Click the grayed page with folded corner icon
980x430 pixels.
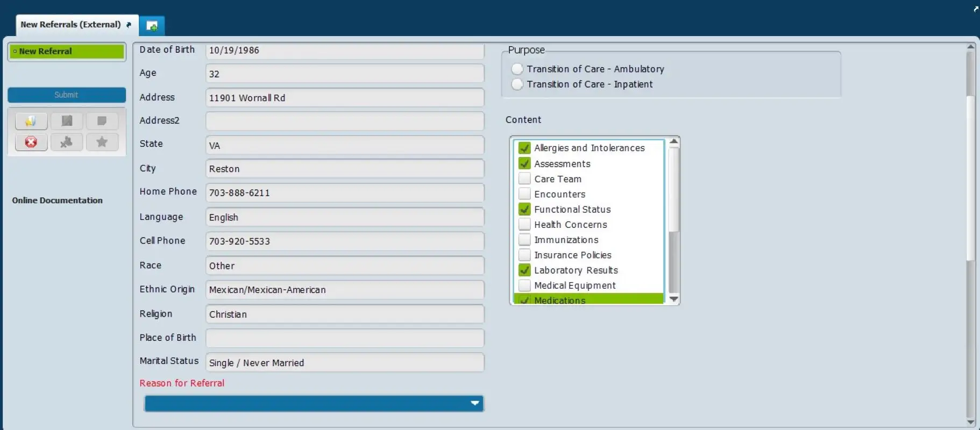(67, 121)
